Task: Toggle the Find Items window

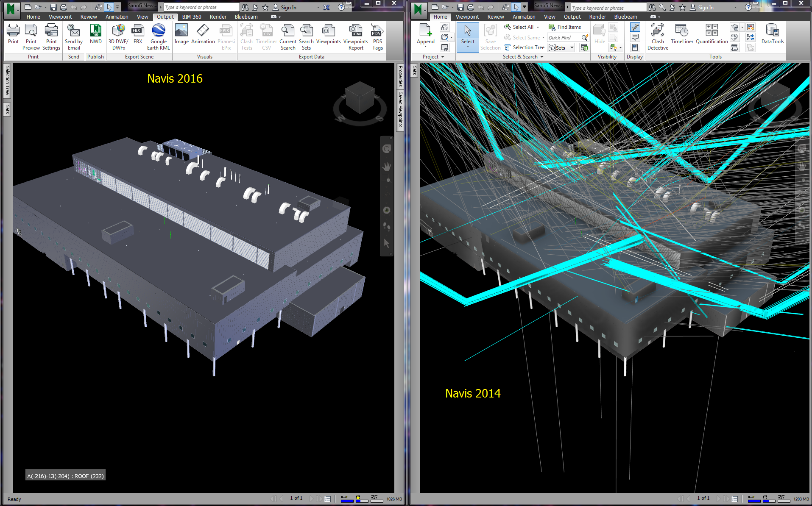Action: pyautogui.click(x=565, y=27)
